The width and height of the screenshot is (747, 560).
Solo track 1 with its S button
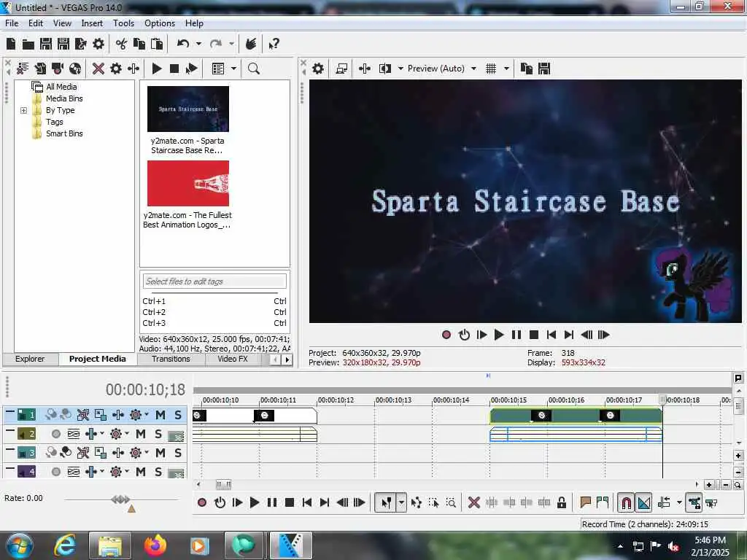pyautogui.click(x=178, y=415)
